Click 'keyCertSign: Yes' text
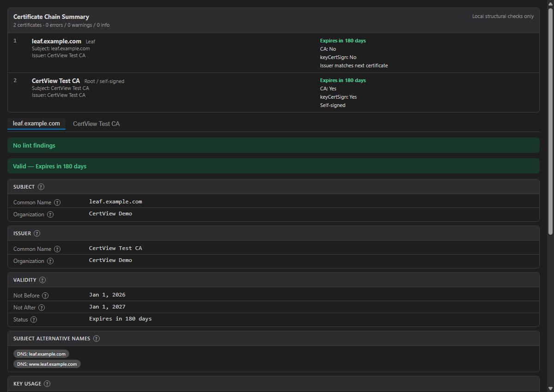This screenshot has width=554, height=392. pos(338,97)
